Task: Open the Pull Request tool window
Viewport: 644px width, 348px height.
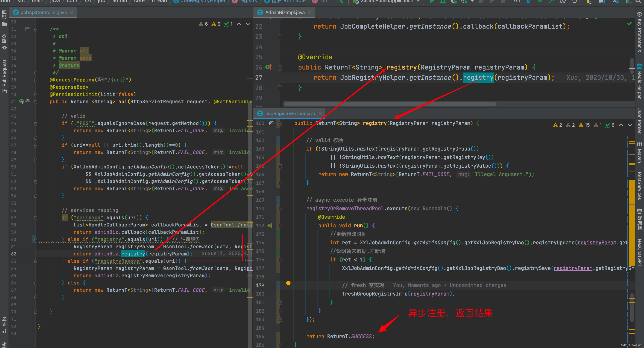Action: (4, 76)
